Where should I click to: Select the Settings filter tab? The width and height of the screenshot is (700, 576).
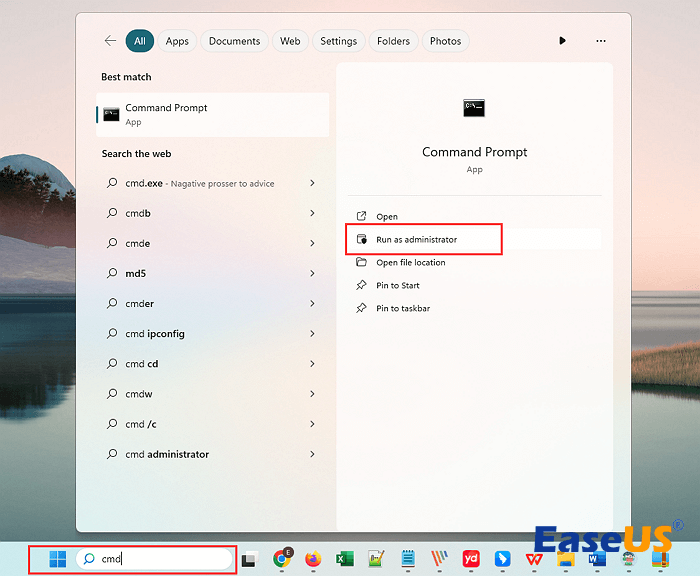(x=338, y=41)
